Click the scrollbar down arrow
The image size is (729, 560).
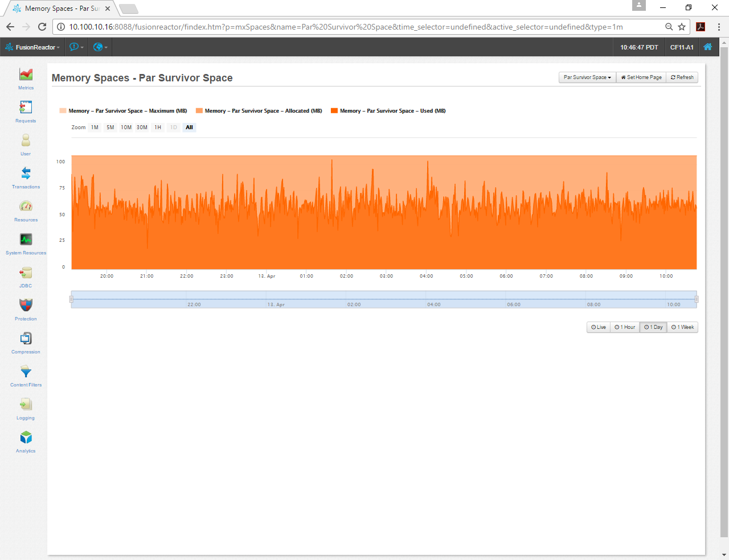(724, 555)
